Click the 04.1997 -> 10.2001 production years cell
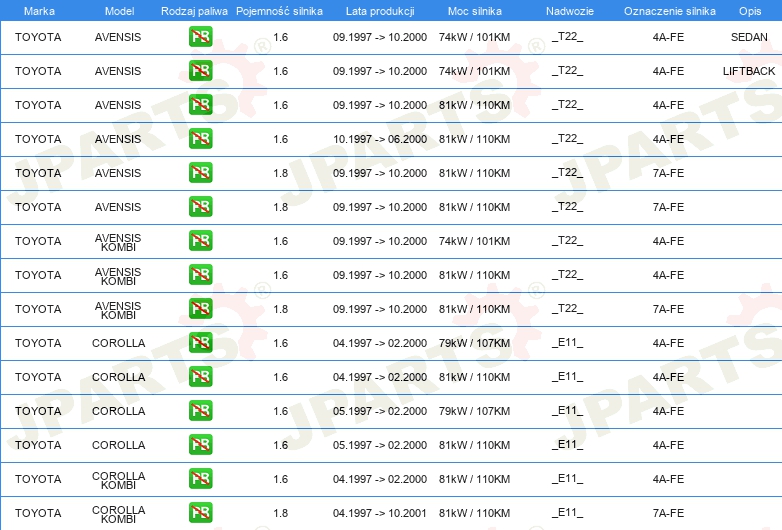Viewport: 782px width, 530px height. pos(379,513)
